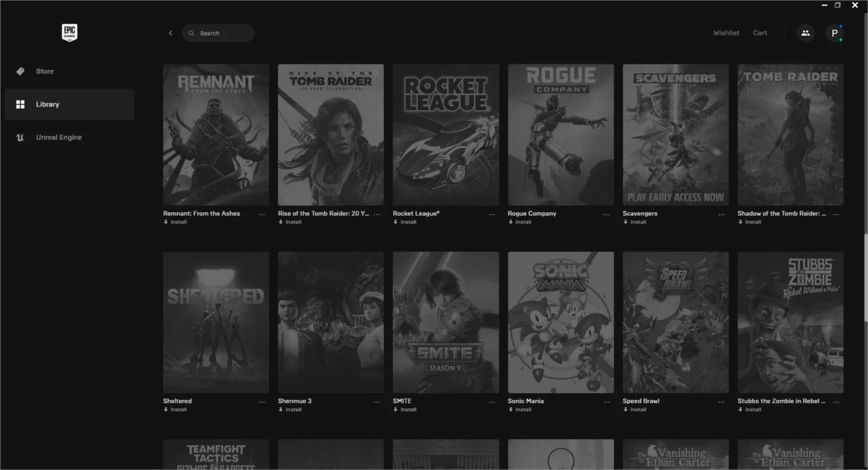Click the Rogue Company title text

532,213
